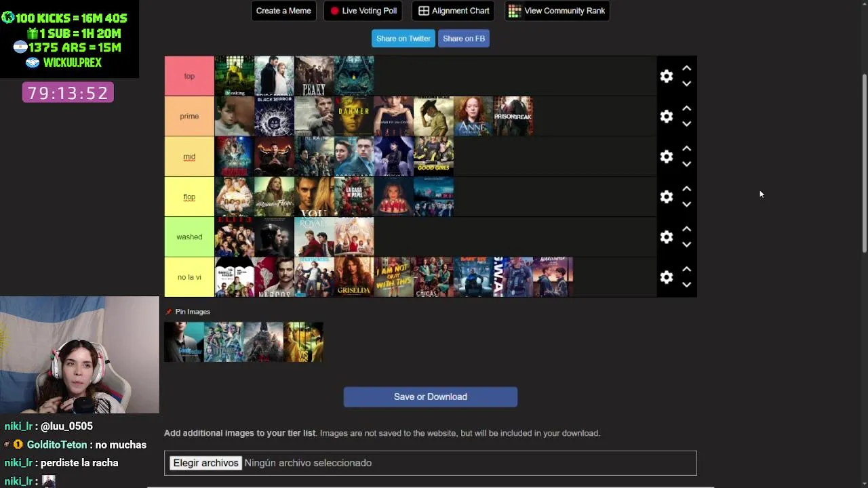Select the Bridgerton couple poster in top tier

coord(274,76)
